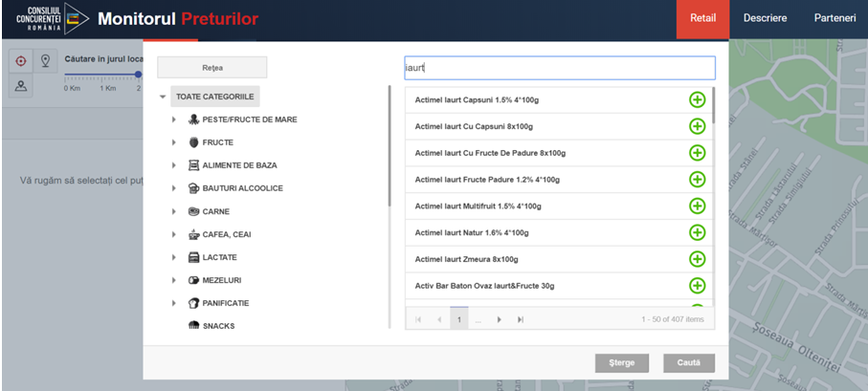Screen dimensions: 868x391
Task: Expand the LACTATE category
Action: [173, 257]
